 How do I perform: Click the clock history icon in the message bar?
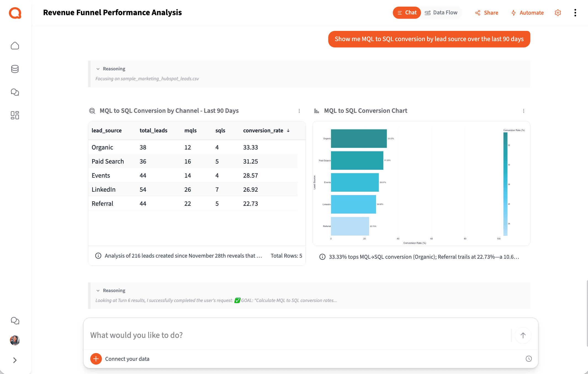529,359
